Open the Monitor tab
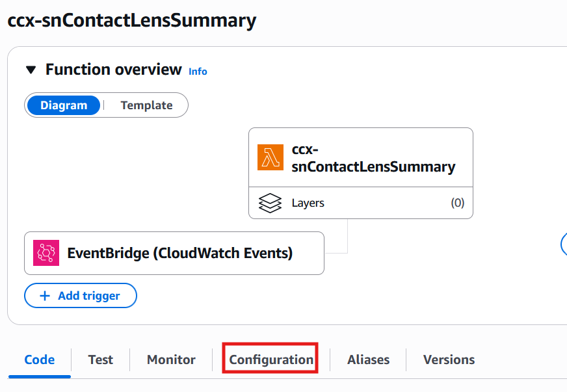The image size is (567, 392). tap(171, 359)
